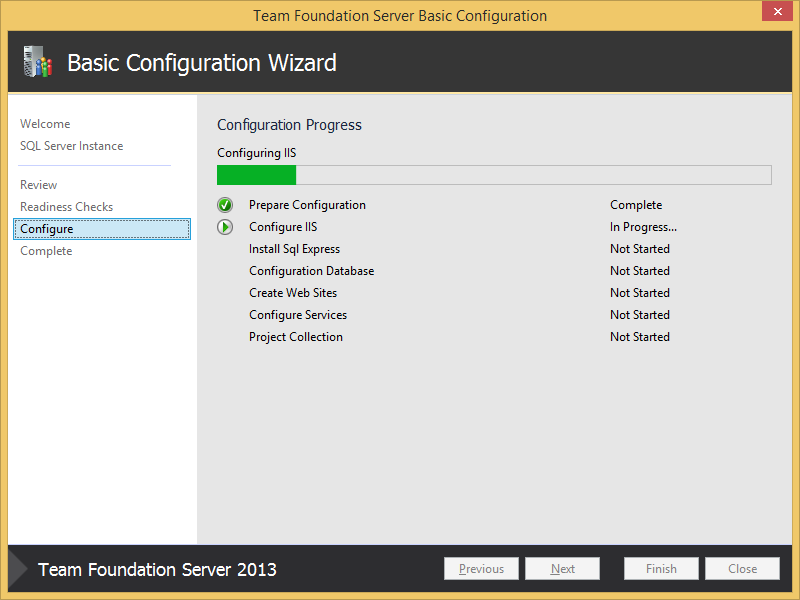Go to the Review step
800x600 pixels.
pos(39,185)
